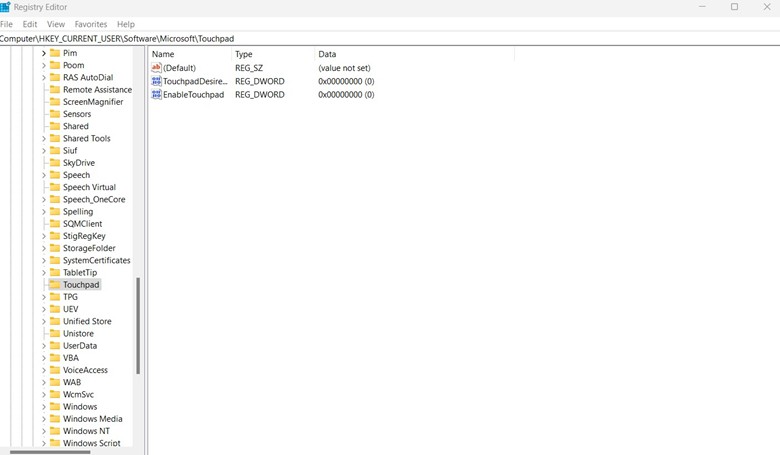Click the Name column header
Screen dimensions: 780x455
[191, 54]
